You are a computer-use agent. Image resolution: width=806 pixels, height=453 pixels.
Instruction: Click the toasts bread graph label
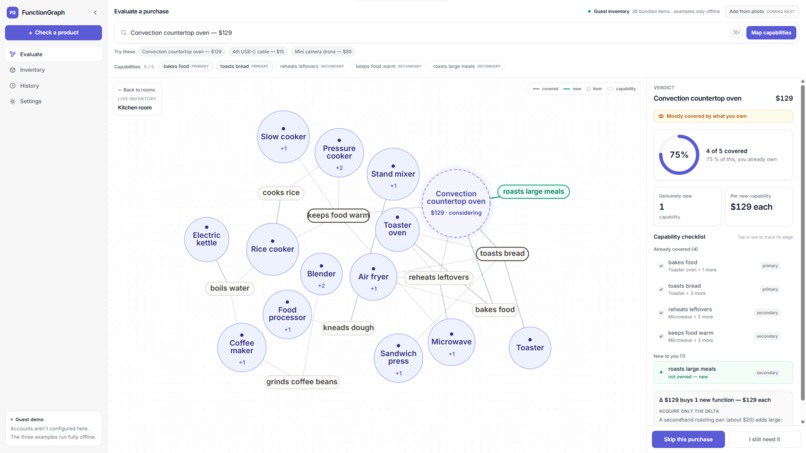click(x=502, y=253)
